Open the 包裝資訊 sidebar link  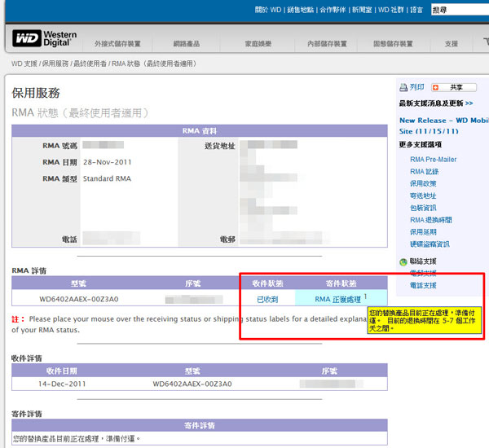tap(423, 209)
